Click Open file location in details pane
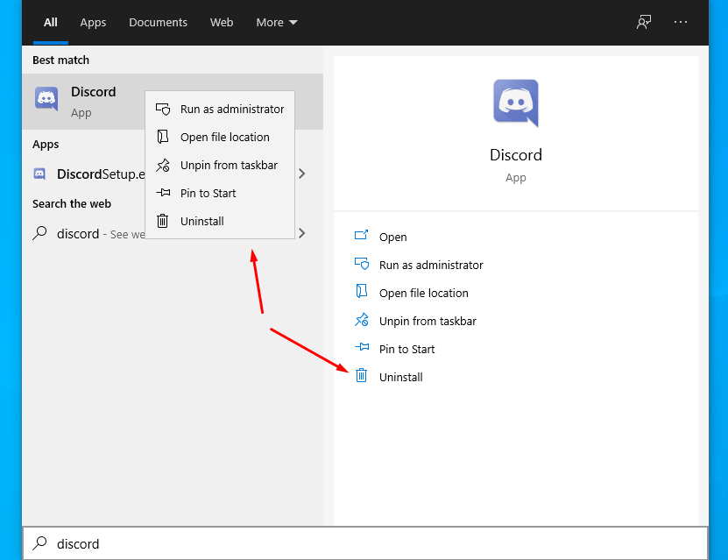 tap(423, 293)
